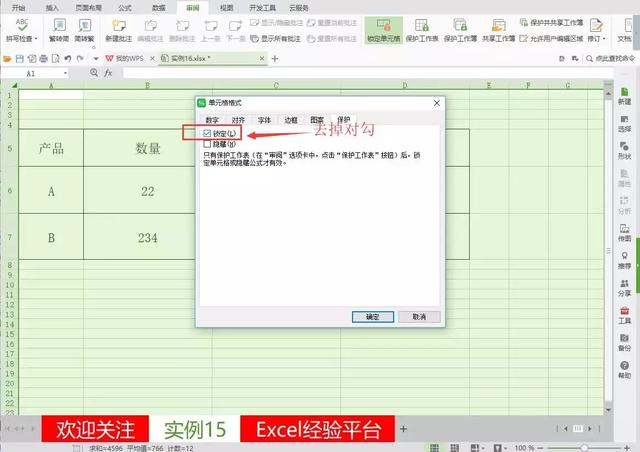Screen dimensions: 640x452
Task: Click the 新建 icon in right sidebar
Action: (x=624, y=96)
